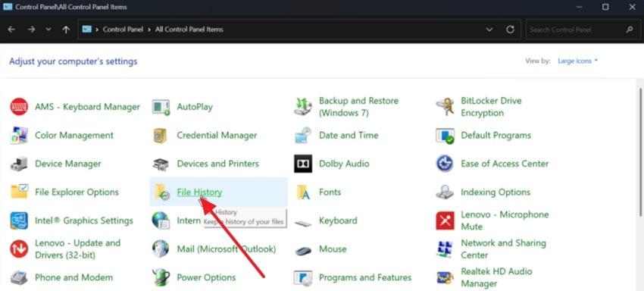Click the Indexing Options icon
Image resolution: width=644 pixels, height=291 pixels.
point(445,192)
